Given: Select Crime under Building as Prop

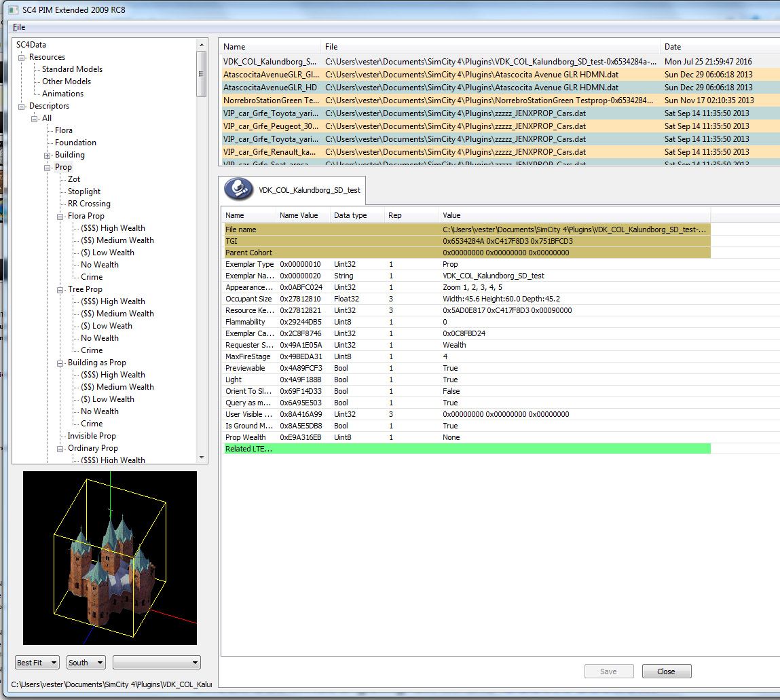Looking at the screenshot, I should pos(92,424).
